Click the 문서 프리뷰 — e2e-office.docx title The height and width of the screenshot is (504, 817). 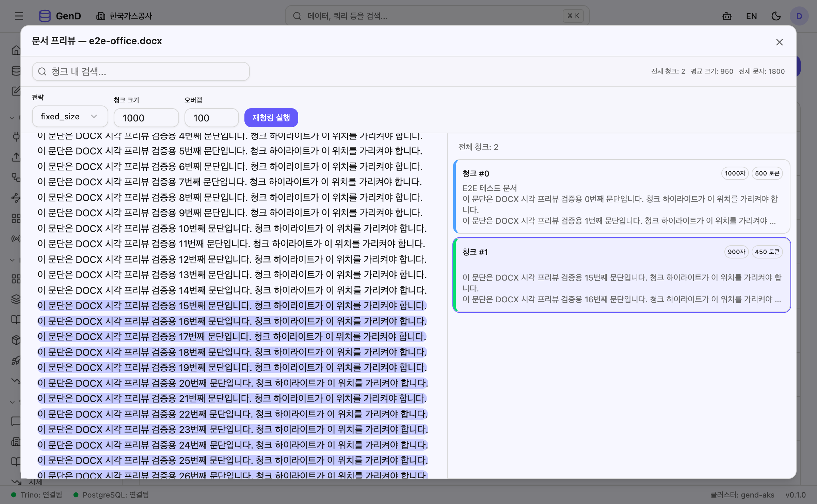pos(97,41)
